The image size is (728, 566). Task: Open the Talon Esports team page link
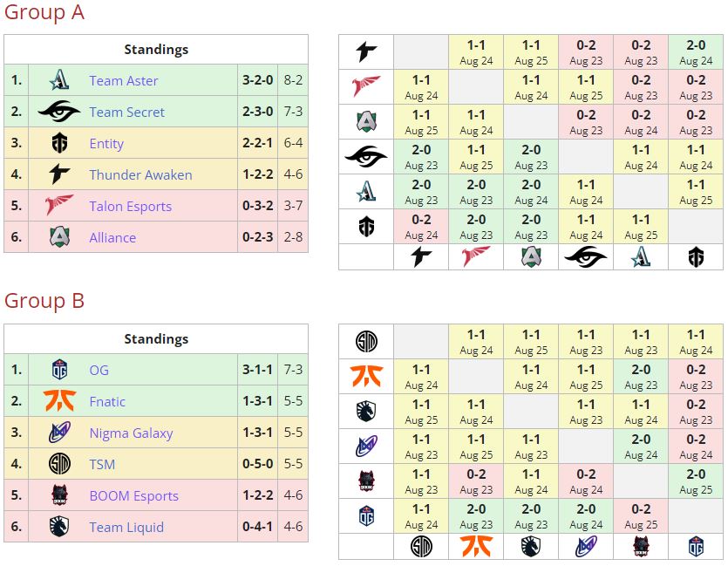click(x=130, y=206)
